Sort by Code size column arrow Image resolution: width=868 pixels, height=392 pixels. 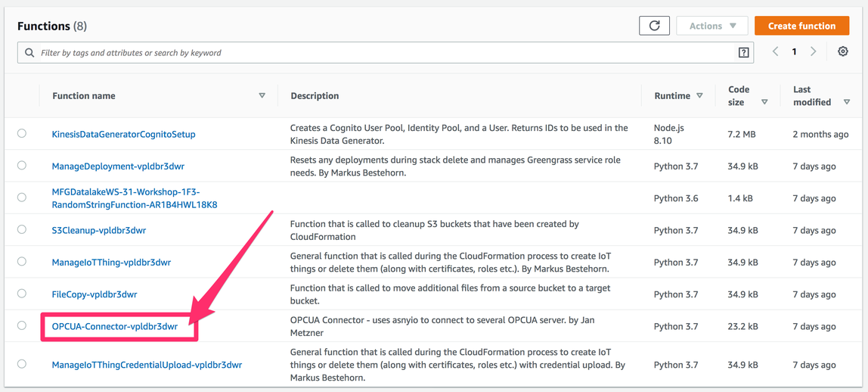pos(764,102)
